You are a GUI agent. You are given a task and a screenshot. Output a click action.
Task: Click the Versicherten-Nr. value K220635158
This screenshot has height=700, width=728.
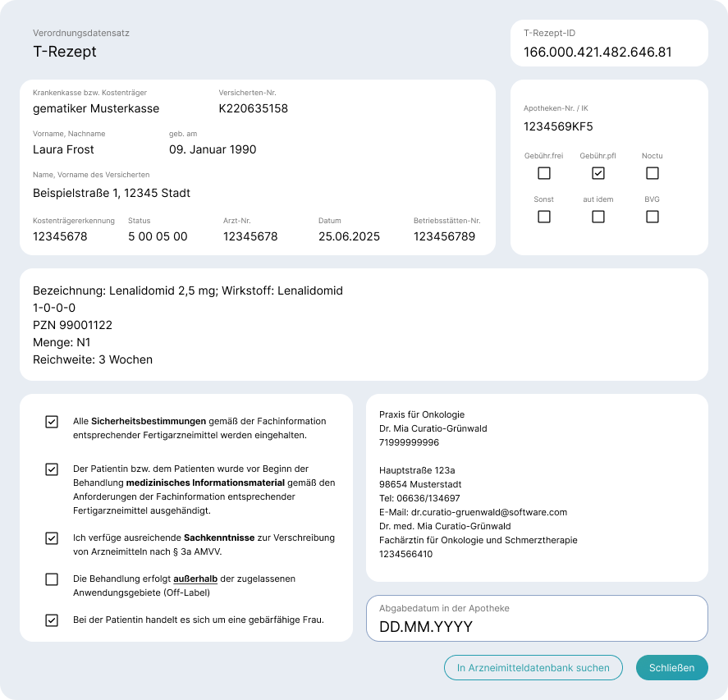[253, 108]
